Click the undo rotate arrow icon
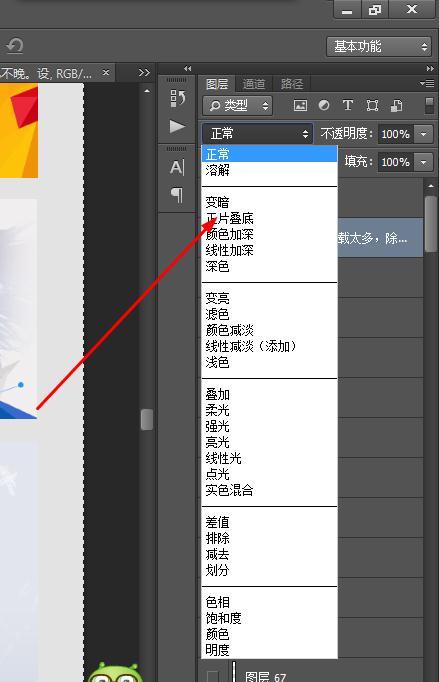Image resolution: width=439 pixels, height=682 pixels. pos(15,46)
